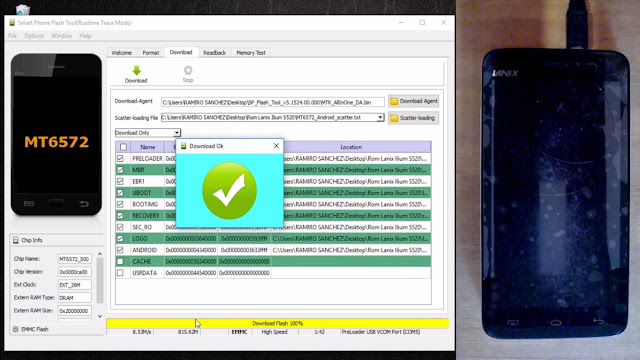This screenshot has height=360, width=640.
Task: Click Chip Info scroll down arrow
Action: 100,316
